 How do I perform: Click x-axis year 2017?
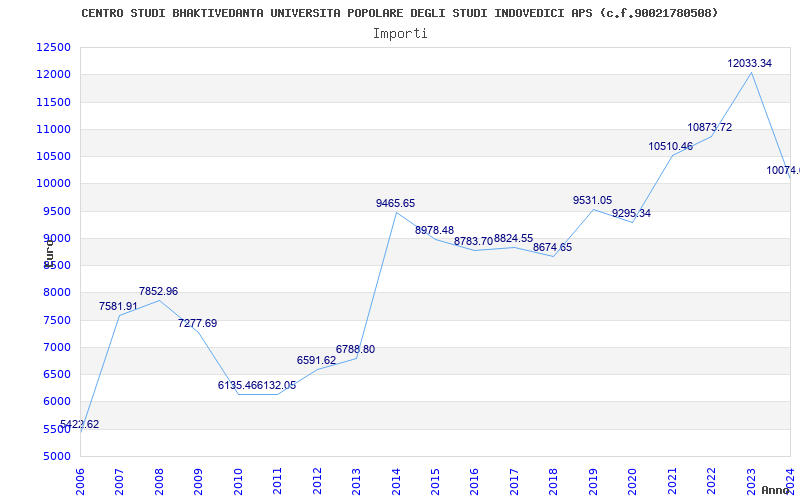click(514, 481)
